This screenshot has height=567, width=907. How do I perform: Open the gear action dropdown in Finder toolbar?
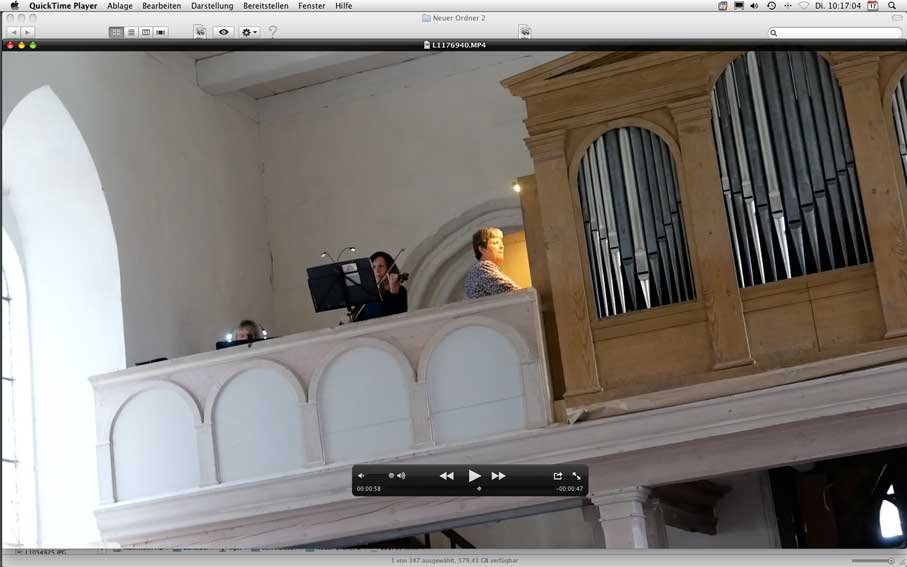tap(249, 32)
